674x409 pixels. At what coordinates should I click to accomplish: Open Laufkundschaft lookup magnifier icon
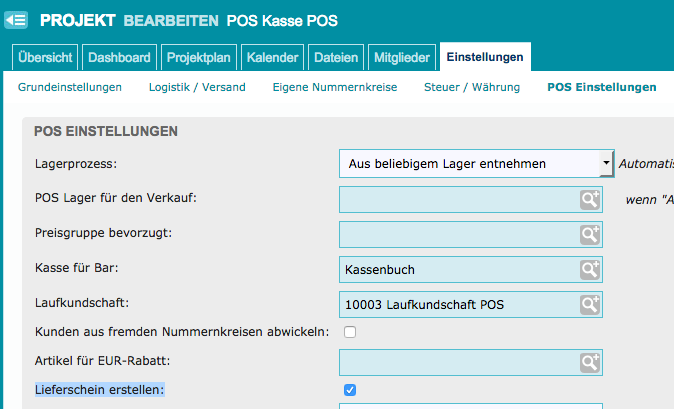click(x=589, y=304)
